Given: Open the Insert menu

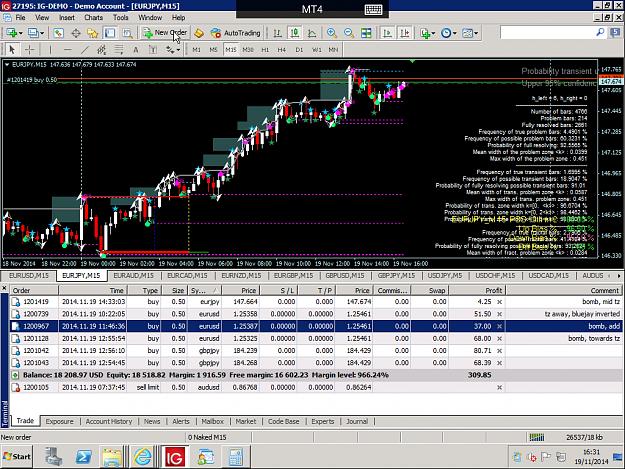Looking at the screenshot, I should point(67,18).
